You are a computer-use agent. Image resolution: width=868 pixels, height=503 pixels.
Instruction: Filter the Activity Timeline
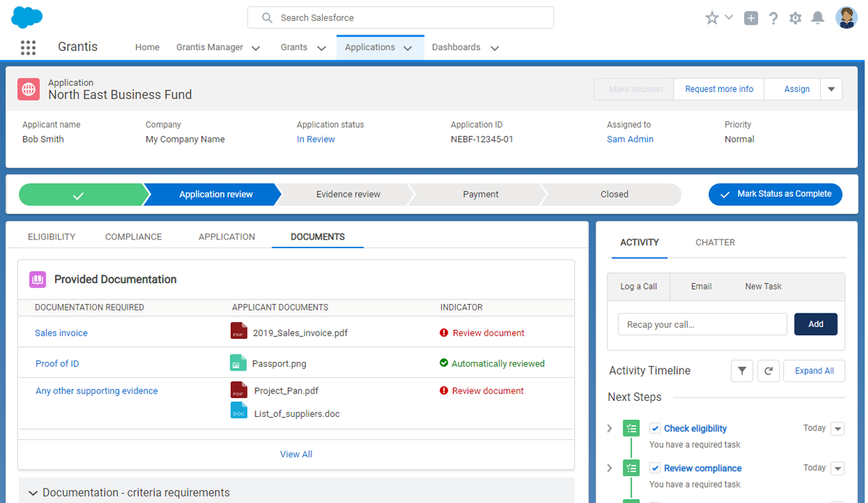pos(742,371)
